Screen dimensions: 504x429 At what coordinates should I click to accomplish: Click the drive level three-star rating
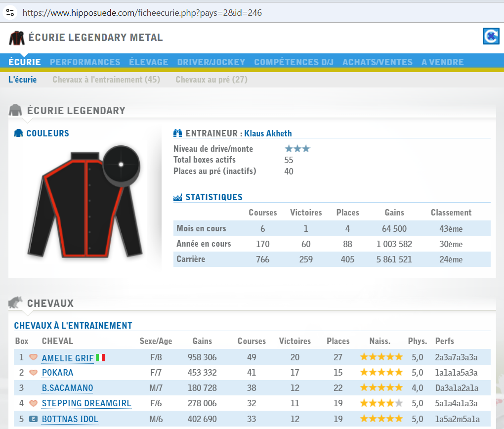coord(297,149)
